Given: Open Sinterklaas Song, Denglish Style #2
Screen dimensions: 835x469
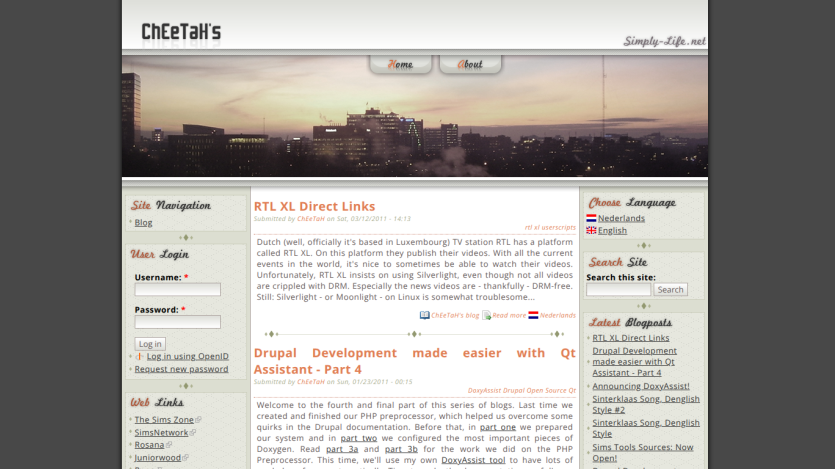Looking at the screenshot, I should point(646,405).
